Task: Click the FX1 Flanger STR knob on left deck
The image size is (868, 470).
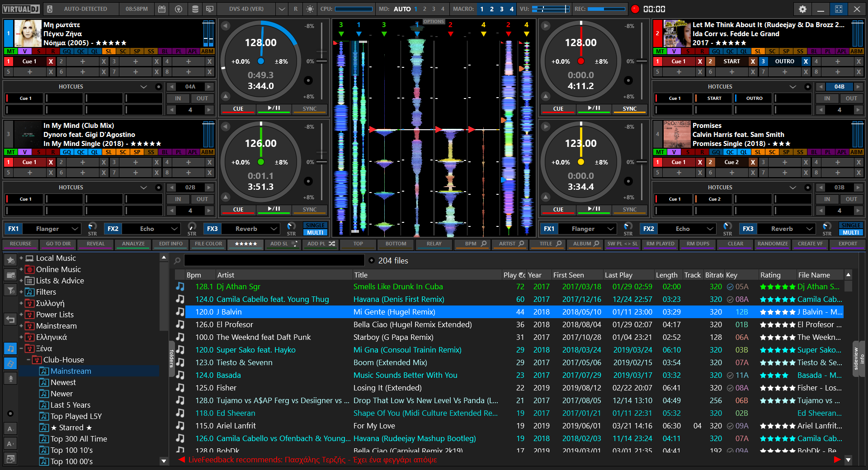Action: point(92,226)
